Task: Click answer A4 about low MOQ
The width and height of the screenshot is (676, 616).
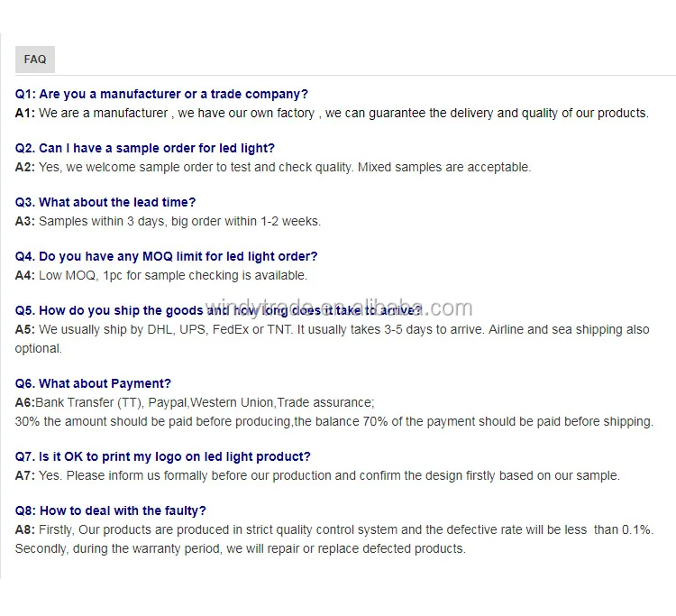Action: point(161,275)
